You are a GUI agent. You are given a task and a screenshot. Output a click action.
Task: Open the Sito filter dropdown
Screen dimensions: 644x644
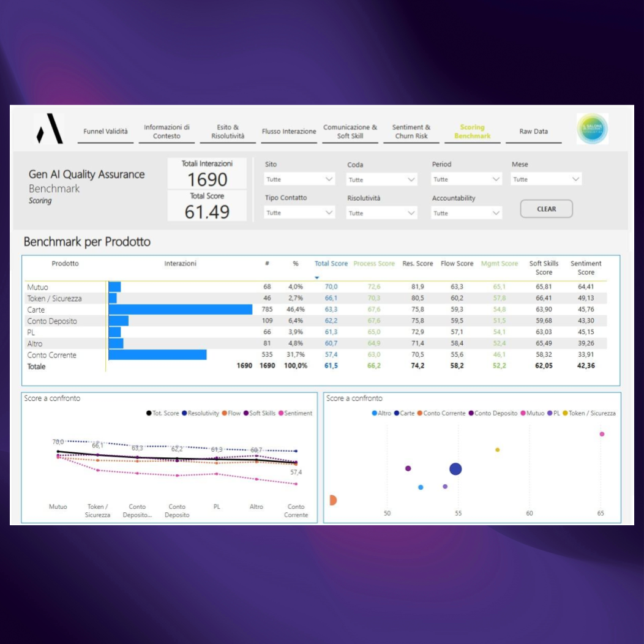(x=300, y=179)
